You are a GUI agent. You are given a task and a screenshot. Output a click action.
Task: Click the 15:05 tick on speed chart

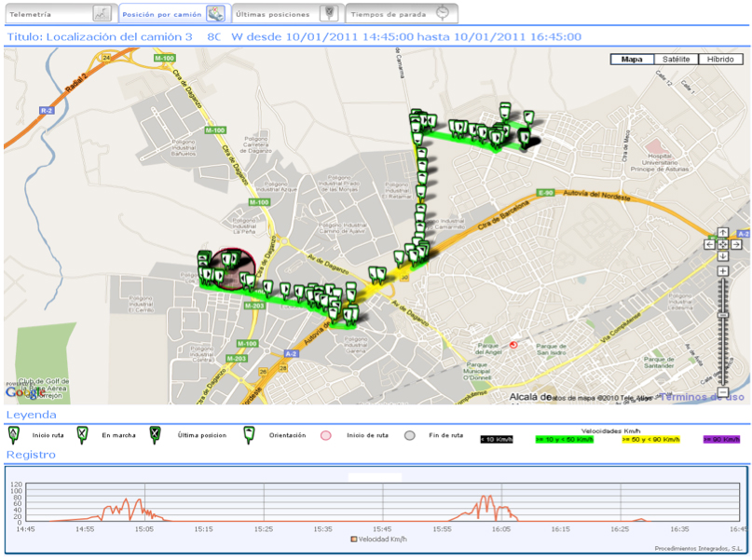(144, 529)
